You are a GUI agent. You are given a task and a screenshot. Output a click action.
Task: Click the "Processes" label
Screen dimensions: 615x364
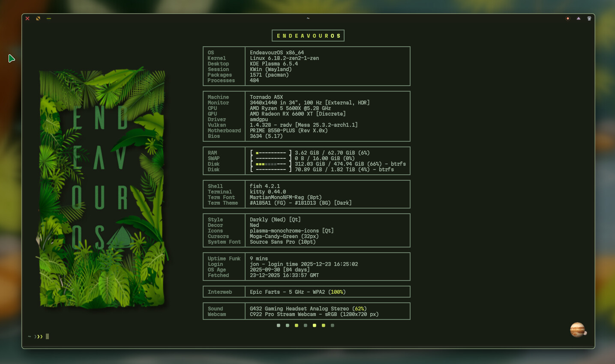[x=221, y=81]
